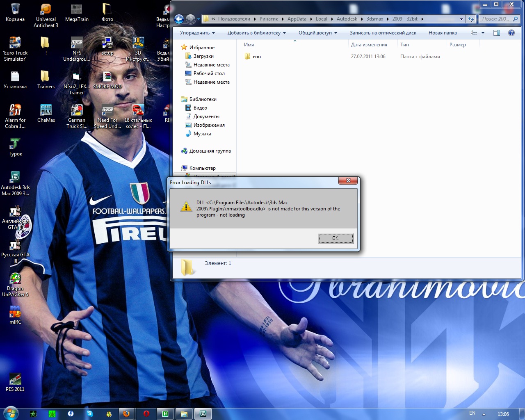Click the Explorer search box
Screen dimensions: 525x420
point(499,19)
